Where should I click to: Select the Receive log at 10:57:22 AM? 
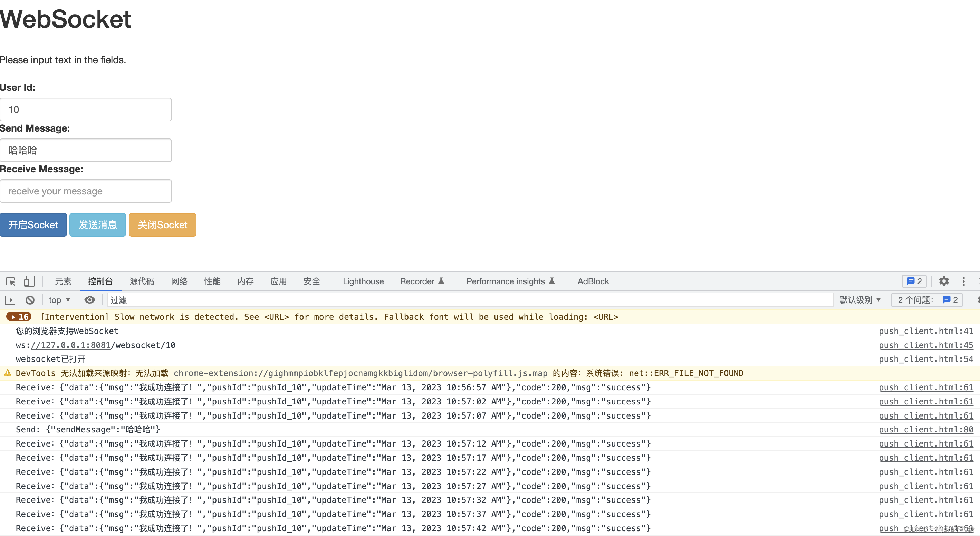(x=333, y=472)
